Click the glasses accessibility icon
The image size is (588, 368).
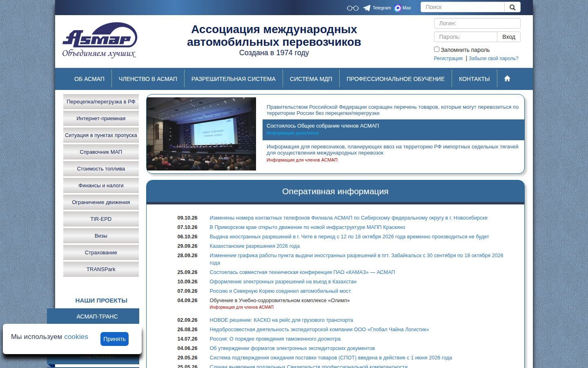[x=352, y=8]
